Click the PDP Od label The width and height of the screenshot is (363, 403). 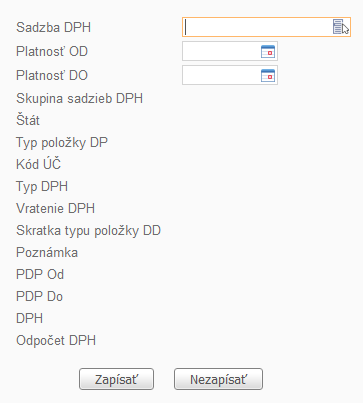(x=40, y=274)
